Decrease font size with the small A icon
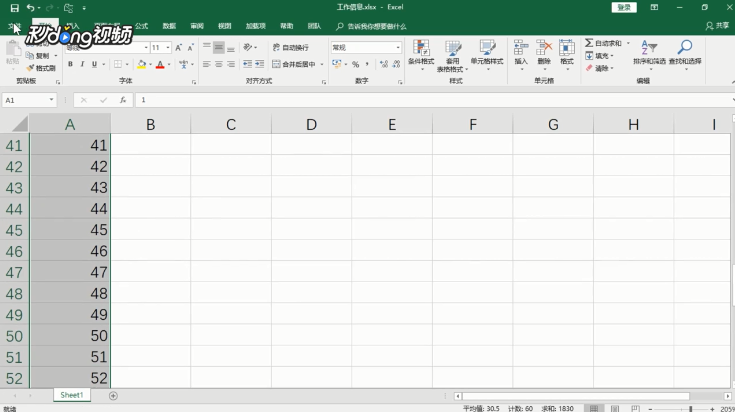The image size is (735, 412). (x=190, y=48)
